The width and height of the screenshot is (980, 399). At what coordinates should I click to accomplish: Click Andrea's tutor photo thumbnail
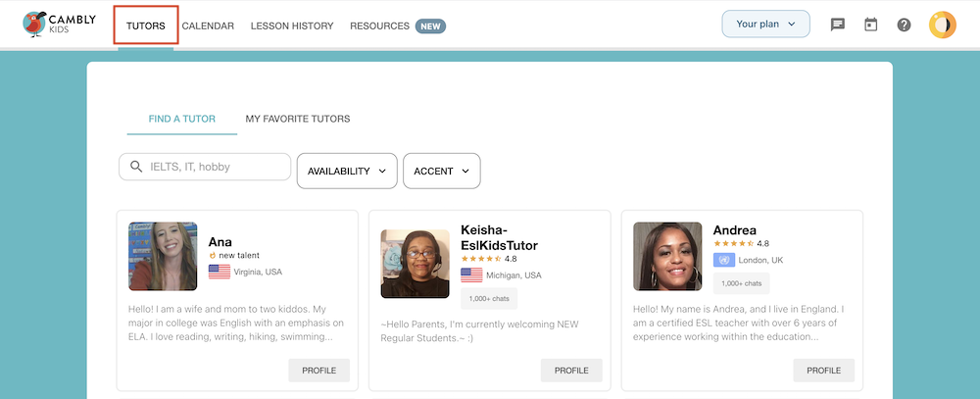667,255
